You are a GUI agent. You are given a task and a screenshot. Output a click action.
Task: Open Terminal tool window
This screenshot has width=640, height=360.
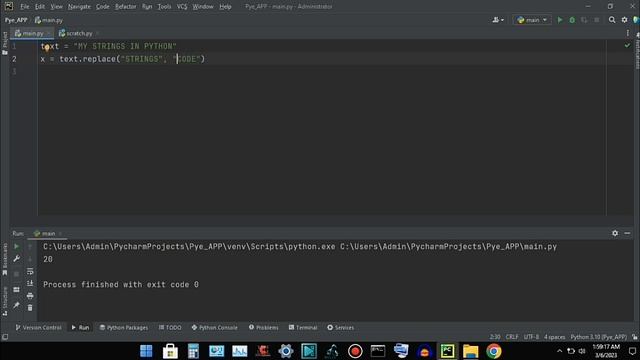[x=303, y=327]
